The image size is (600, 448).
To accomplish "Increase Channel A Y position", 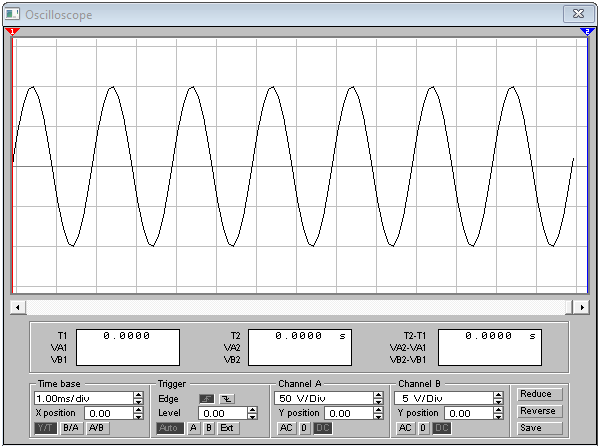I will coord(378,410).
